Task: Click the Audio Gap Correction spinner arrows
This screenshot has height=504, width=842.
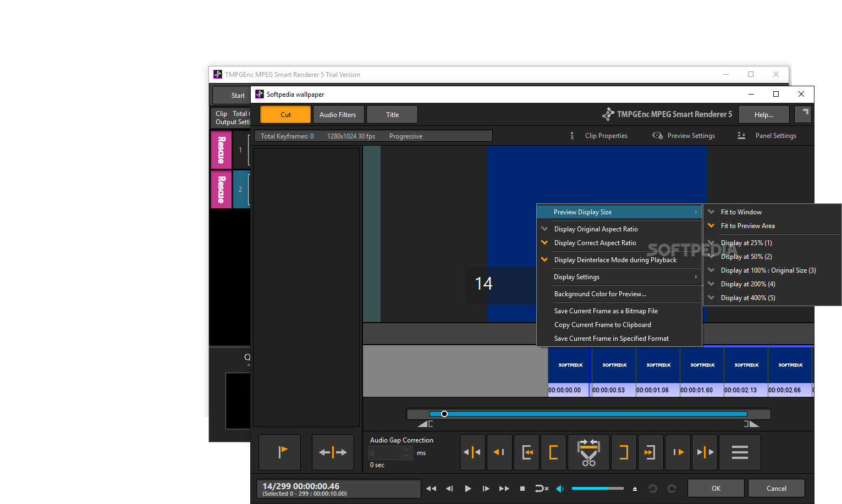Action: (x=407, y=453)
